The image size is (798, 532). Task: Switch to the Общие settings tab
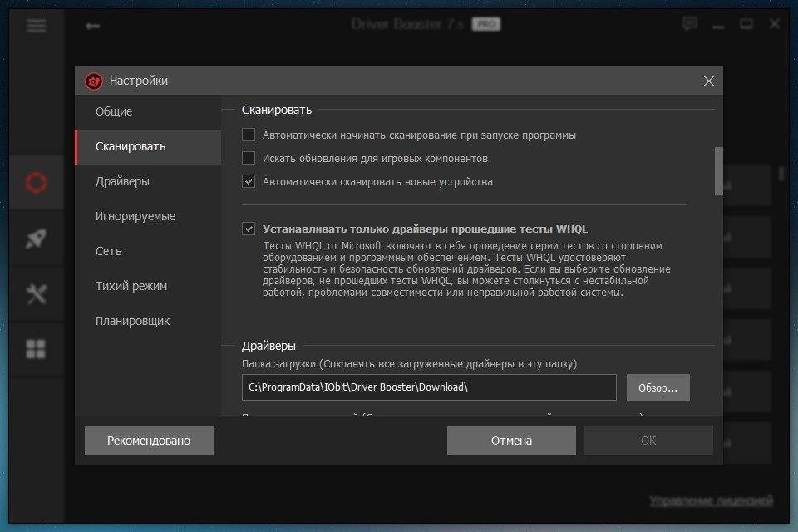point(149,111)
